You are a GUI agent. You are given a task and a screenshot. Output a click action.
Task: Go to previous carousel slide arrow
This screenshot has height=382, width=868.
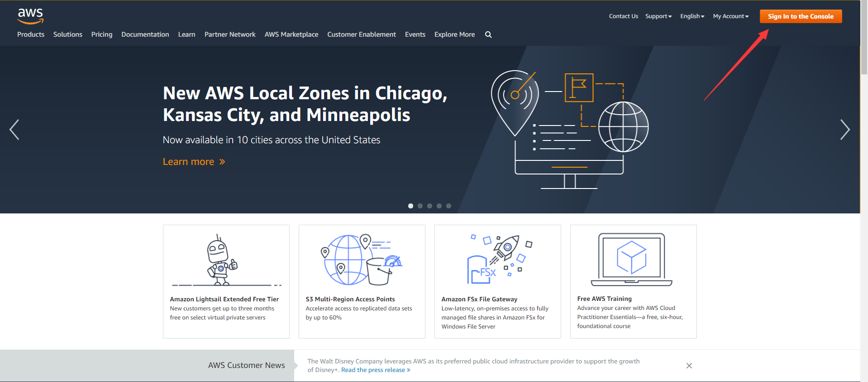(14, 130)
